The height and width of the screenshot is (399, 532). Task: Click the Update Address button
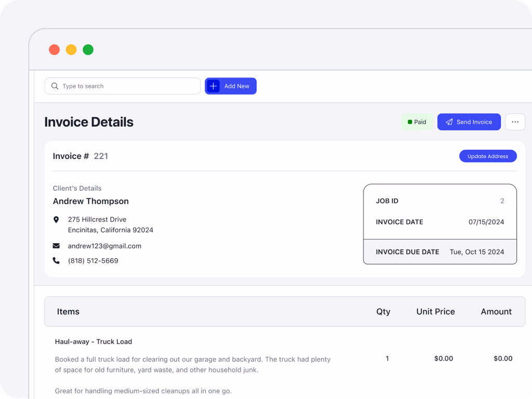[x=487, y=156]
